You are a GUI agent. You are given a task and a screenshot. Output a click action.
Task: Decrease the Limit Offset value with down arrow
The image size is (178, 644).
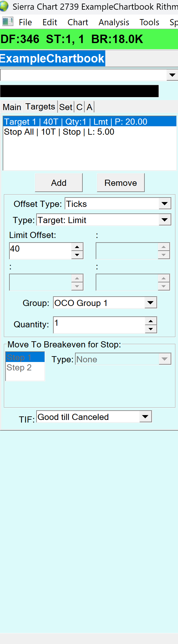(77, 255)
